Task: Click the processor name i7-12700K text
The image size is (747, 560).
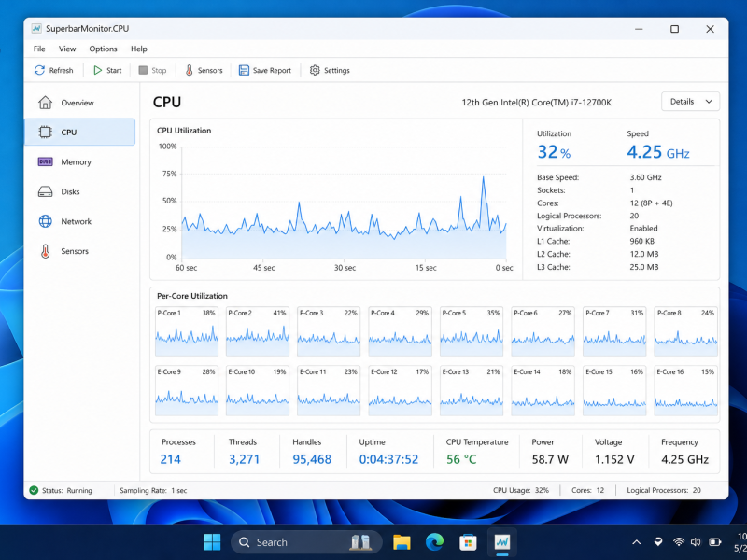Action: pyautogui.click(x=536, y=103)
